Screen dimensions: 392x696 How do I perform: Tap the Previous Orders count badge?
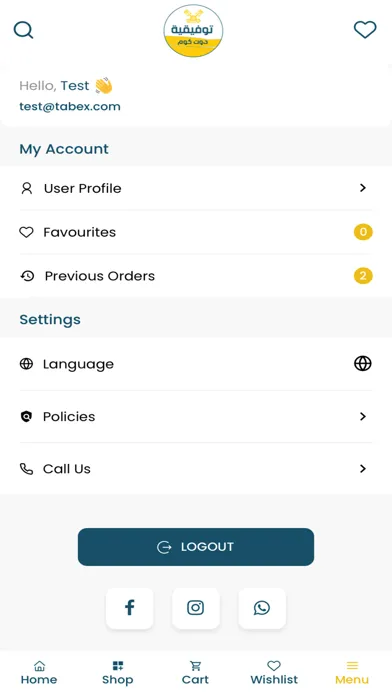tap(363, 276)
